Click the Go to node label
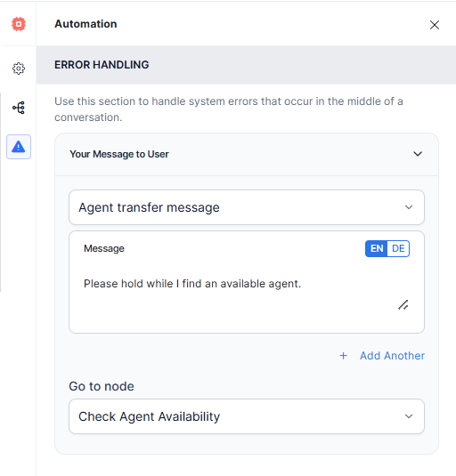Screen dimensions: 456x476 [102, 386]
